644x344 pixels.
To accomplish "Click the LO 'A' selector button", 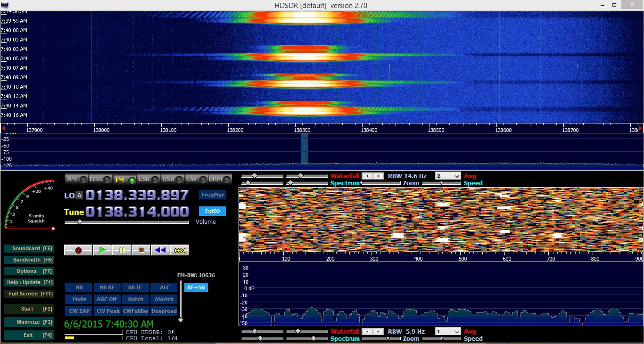I will (x=79, y=196).
